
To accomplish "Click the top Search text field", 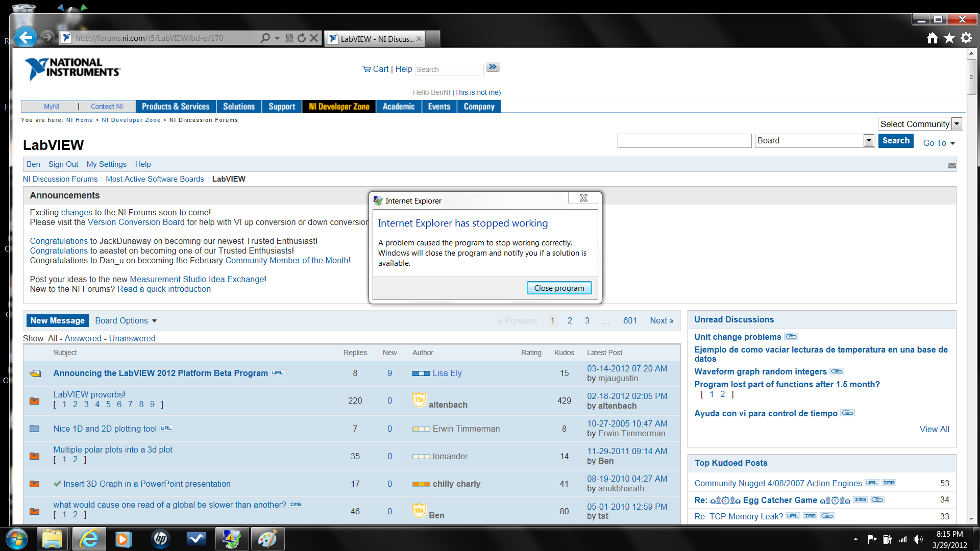I will tap(449, 69).
